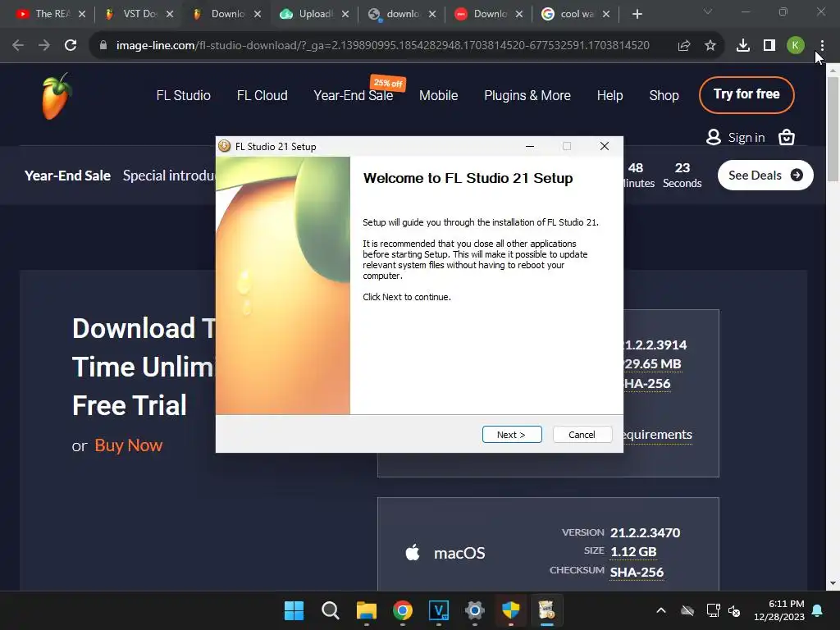Click the See Deals button
This screenshot has width=840, height=630.
pyautogui.click(x=765, y=176)
